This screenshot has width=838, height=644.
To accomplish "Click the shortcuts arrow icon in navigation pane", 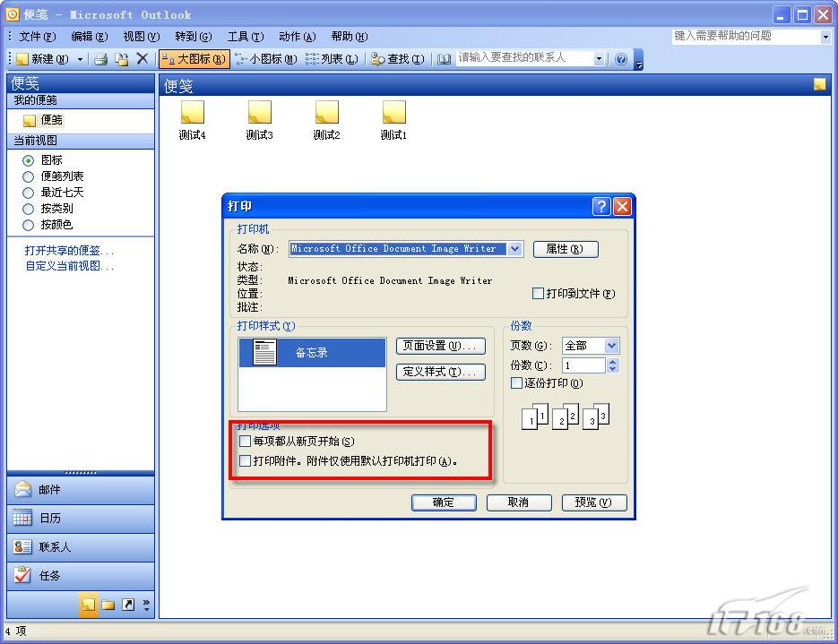I will coord(128,605).
